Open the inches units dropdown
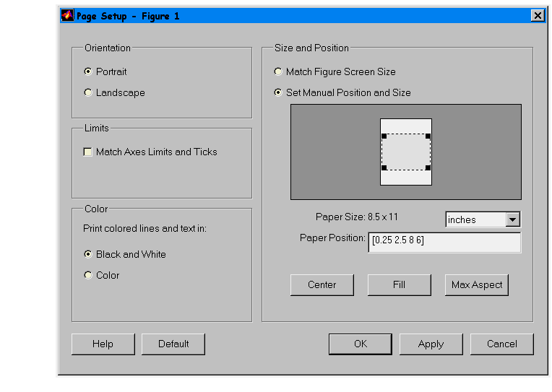The image size is (552, 392). point(512,219)
